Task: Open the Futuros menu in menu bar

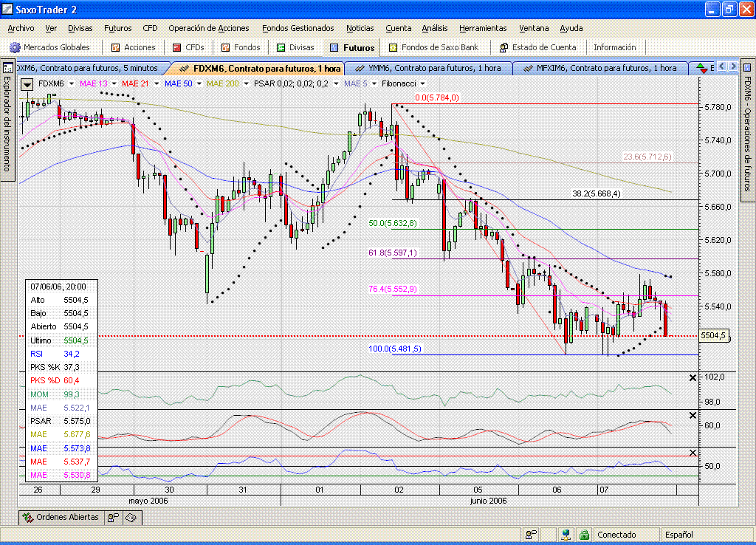Action: click(117, 28)
